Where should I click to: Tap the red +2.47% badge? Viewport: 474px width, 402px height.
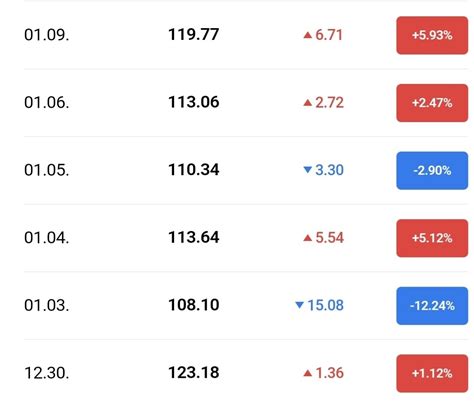coord(432,103)
